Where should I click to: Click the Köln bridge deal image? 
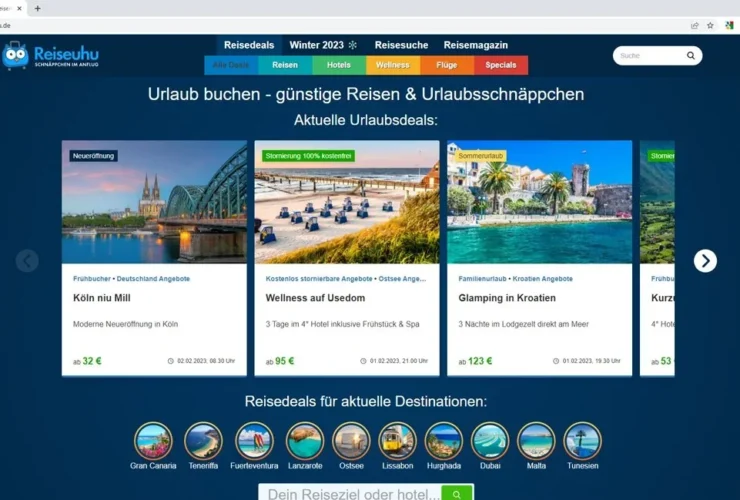(x=154, y=202)
